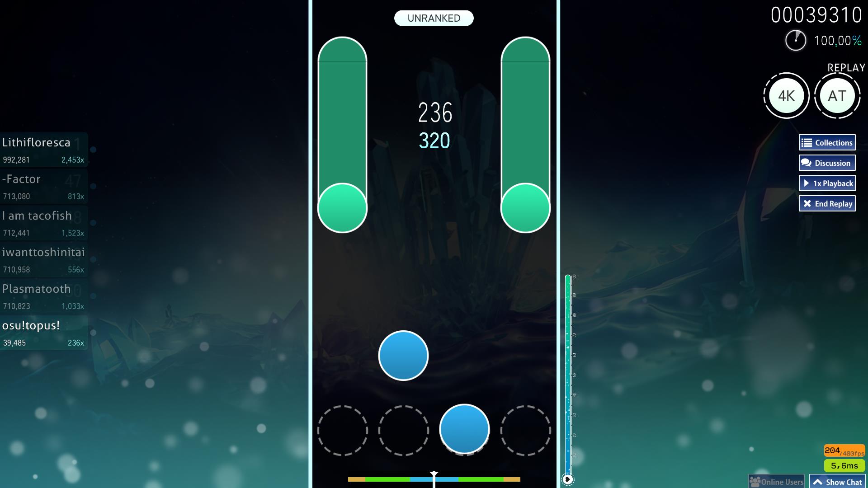Click the End Replay button
The height and width of the screenshot is (488, 868).
(828, 203)
